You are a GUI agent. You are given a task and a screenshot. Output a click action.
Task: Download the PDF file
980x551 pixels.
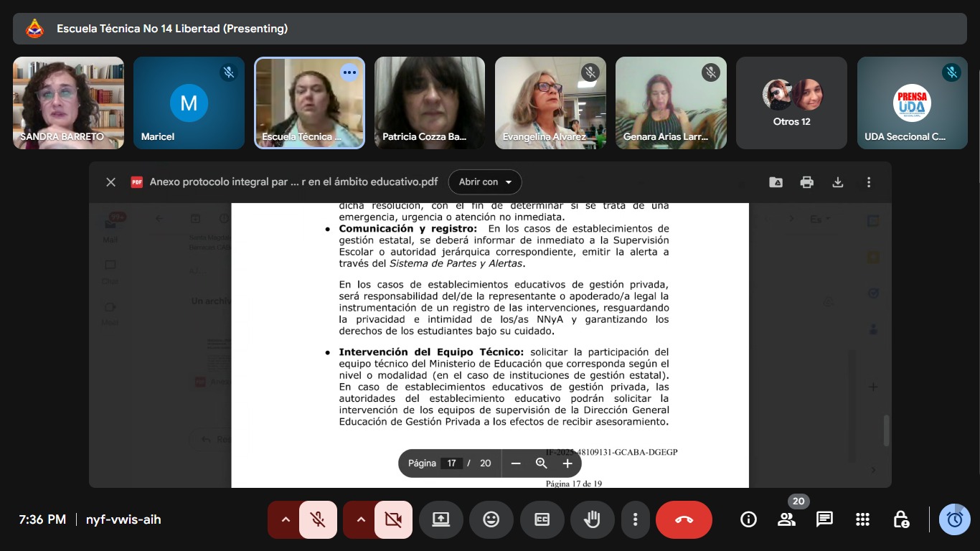pos(837,182)
